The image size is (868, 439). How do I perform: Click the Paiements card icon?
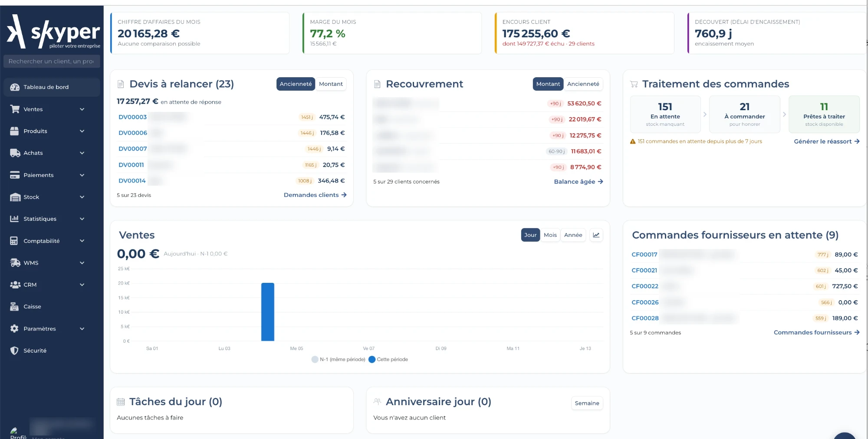pyautogui.click(x=15, y=175)
